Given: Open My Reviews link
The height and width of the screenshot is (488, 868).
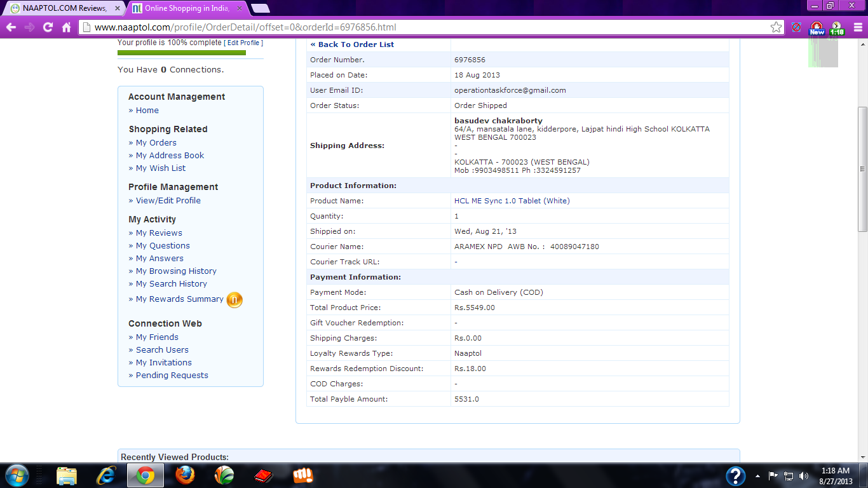Looking at the screenshot, I should tap(159, 233).
